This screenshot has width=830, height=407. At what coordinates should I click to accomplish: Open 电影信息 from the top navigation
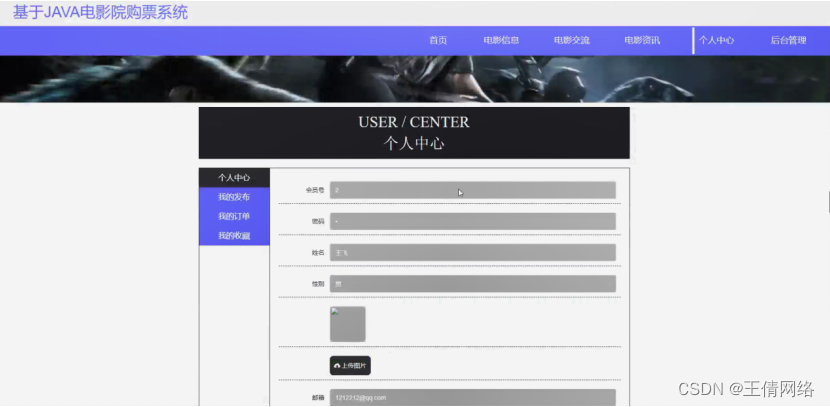point(501,41)
